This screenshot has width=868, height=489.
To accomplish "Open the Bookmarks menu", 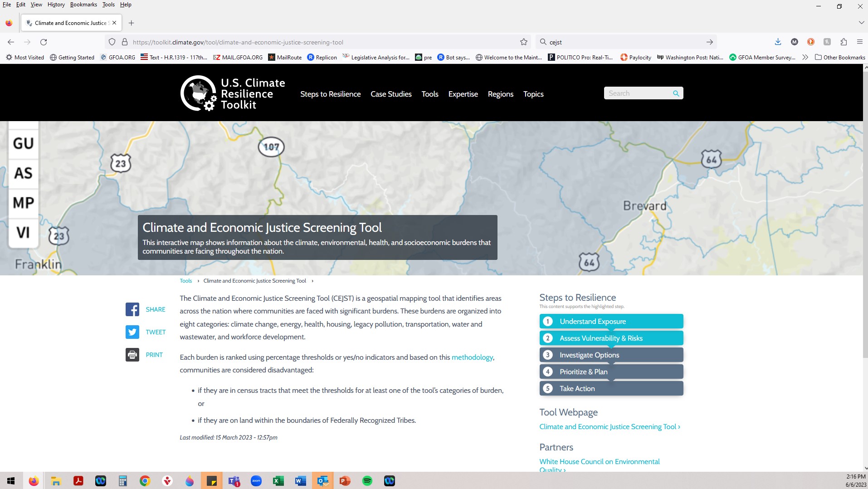I will coord(83,5).
